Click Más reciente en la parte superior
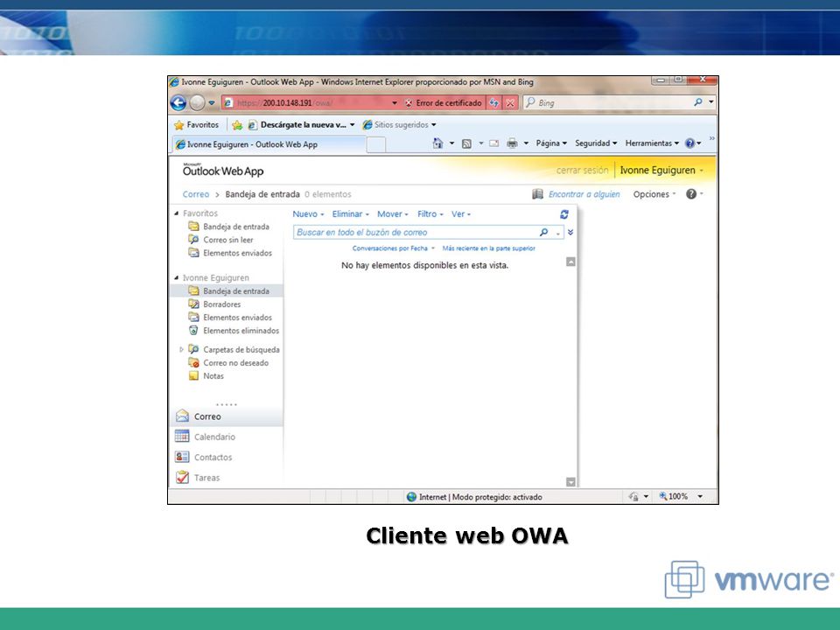Image resolution: width=840 pixels, height=630 pixels. tap(488, 248)
